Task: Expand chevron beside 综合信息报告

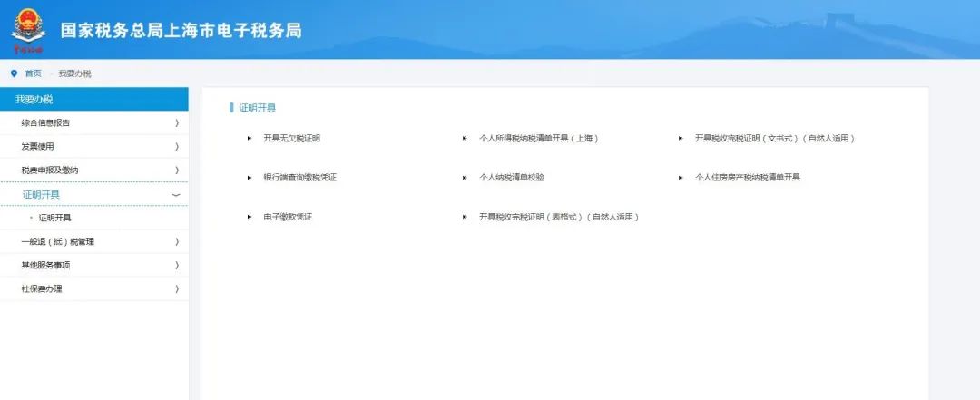Action: pos(177,123)
